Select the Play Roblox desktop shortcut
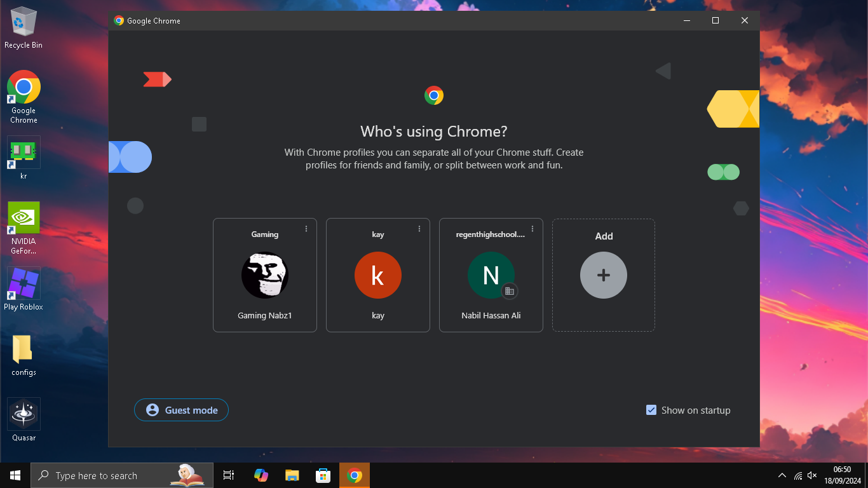 click(24, 289)
